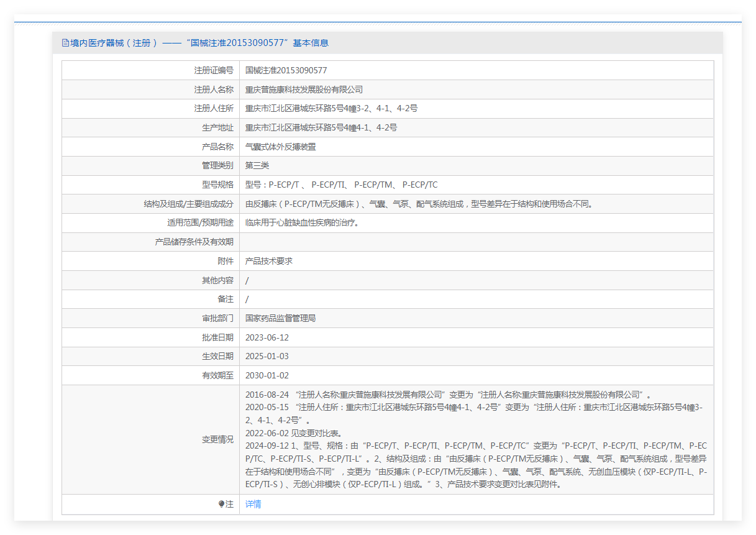Open the 详情 link
The width and height of the screenshot is (756, 535).
253,505
